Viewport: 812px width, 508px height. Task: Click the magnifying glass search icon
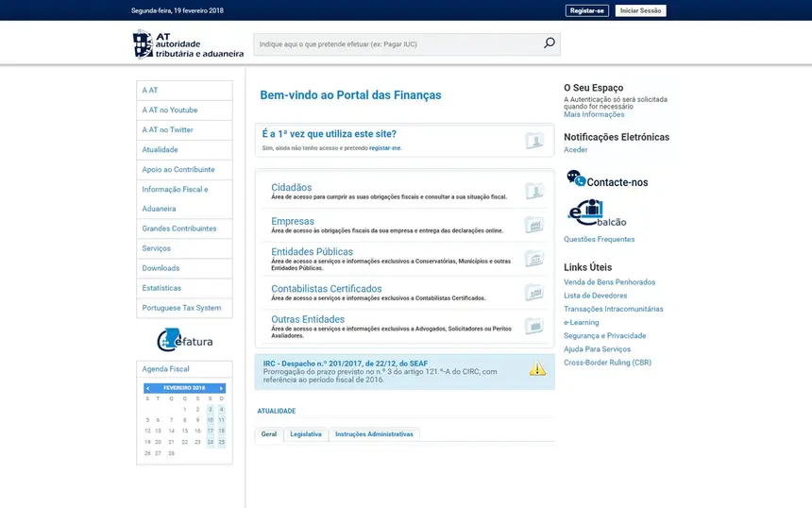pyautogui.click(x=549, y=43)
